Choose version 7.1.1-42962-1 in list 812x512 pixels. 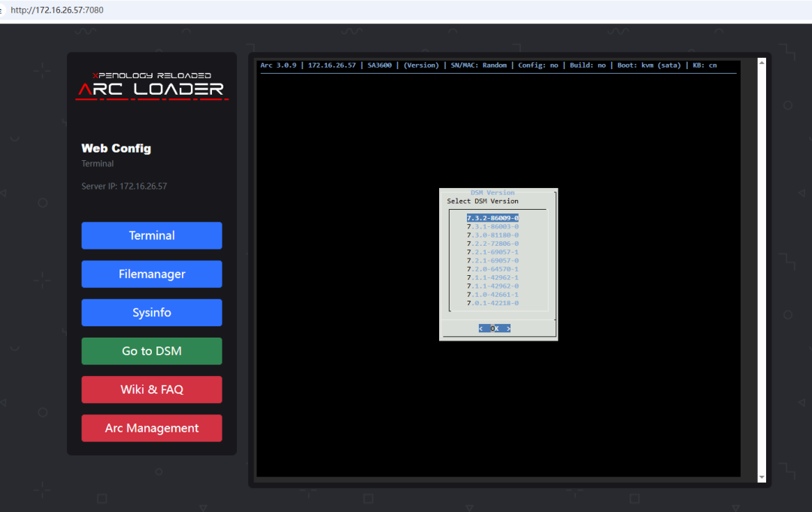click(492, 277)
